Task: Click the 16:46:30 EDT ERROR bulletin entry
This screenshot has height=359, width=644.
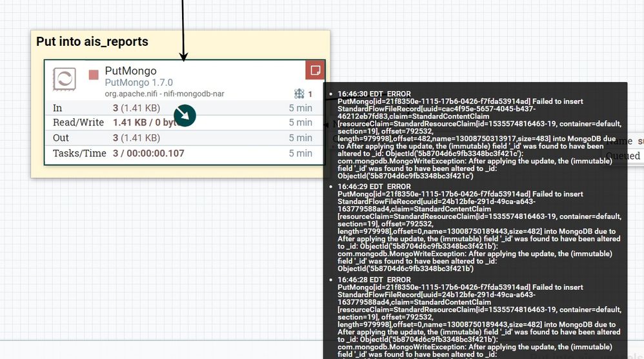Action: (479, 135)
